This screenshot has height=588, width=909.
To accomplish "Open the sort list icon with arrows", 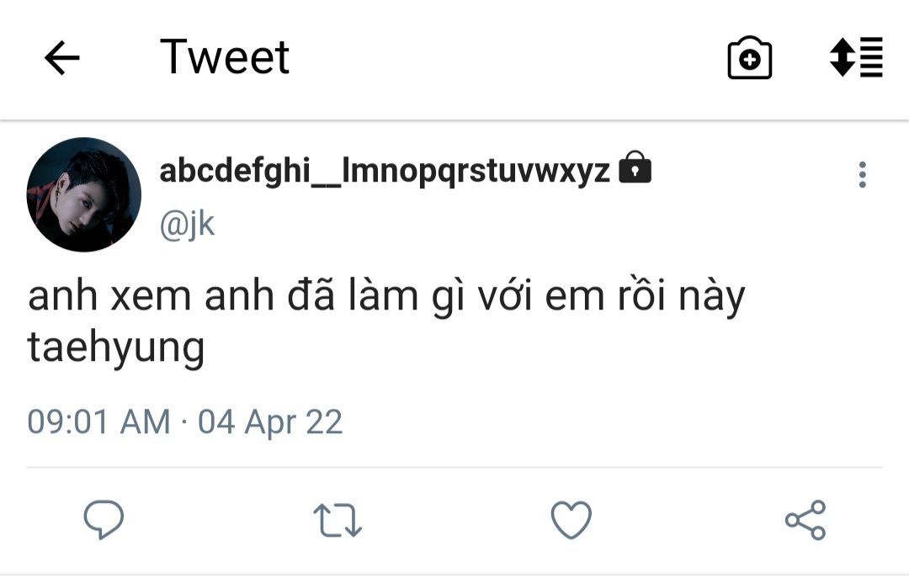I will click(856, 56).
